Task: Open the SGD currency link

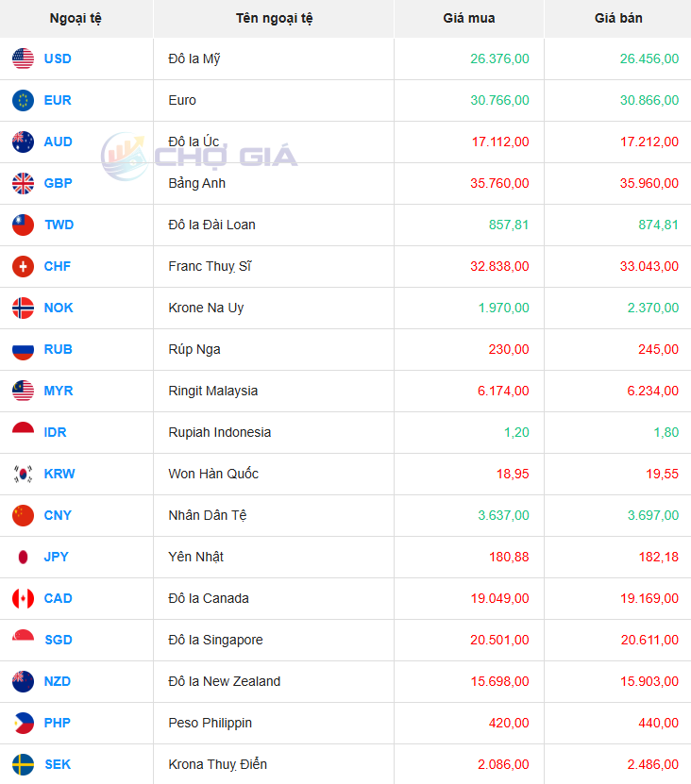Action: pos(59,640)
